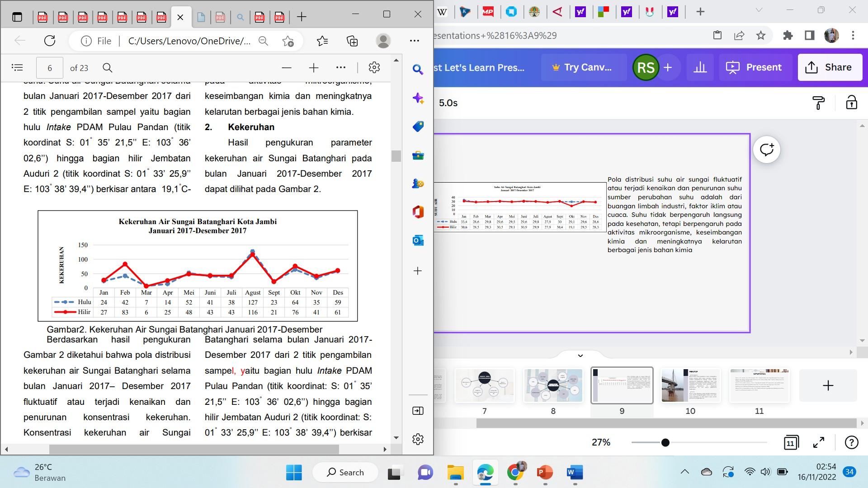Bookmark this page in Chrome
The width and height of the screenshot is (868, 488).
click(761, 35)
